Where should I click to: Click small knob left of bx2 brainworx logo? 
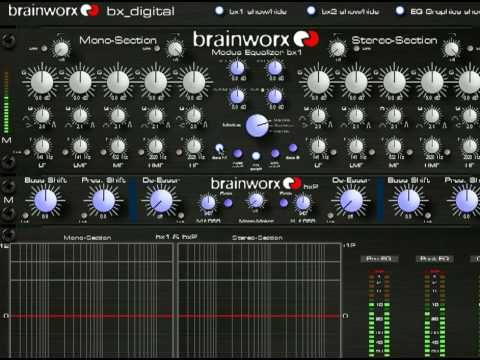tap(208, 202)
